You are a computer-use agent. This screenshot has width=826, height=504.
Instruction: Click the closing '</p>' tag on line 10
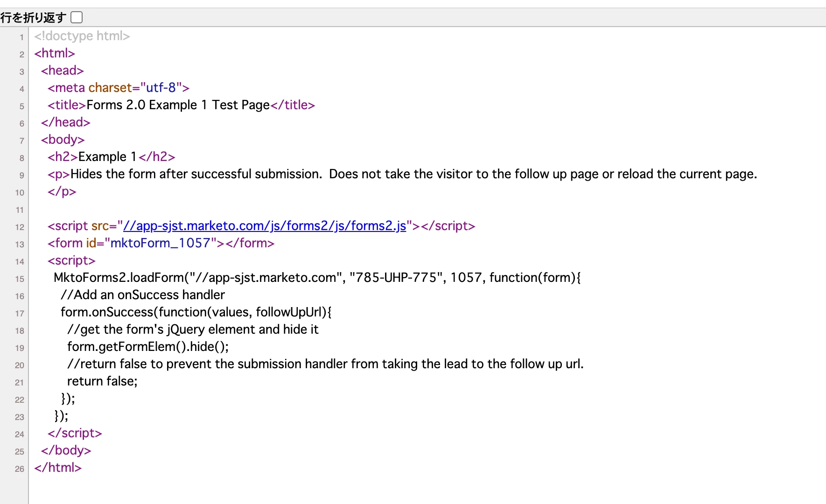pyautogui.click(x=62, y=191)
